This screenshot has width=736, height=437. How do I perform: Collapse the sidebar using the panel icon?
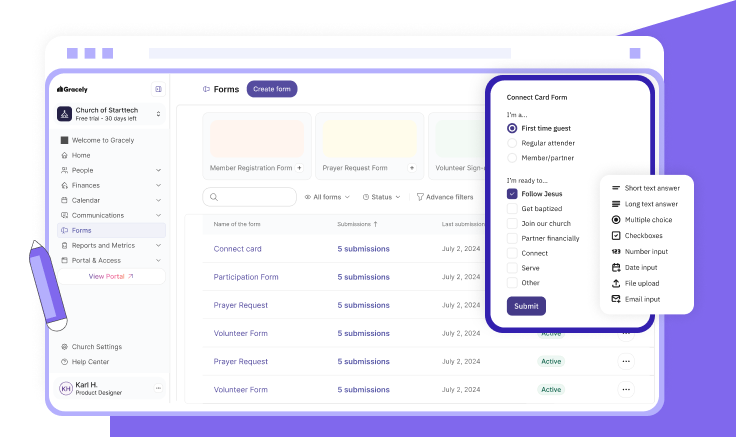158,89
